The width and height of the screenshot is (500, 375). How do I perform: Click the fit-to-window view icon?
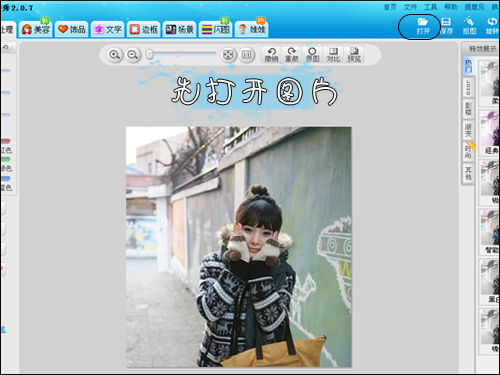[x=228, y=54]
